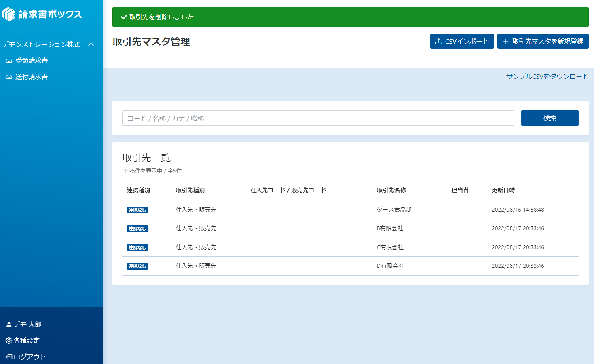
Task: Open the 送付請求書 menu item
Action: [x=32, y=77]
